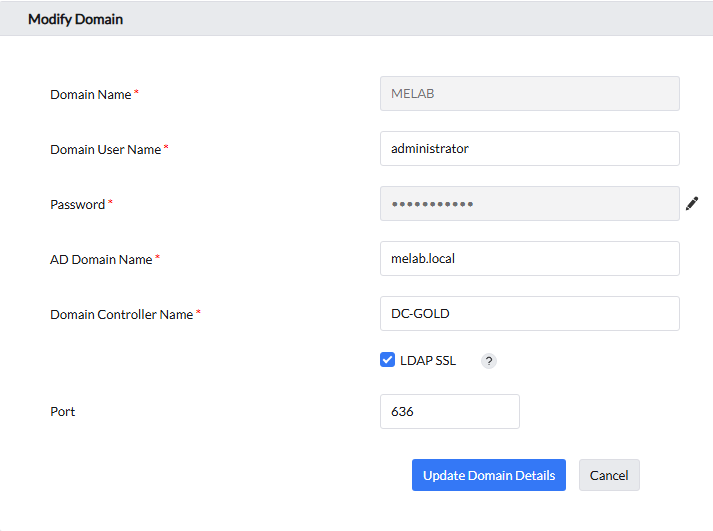Click the Domain User Name label
Viewport: 713px width, 531px height.
click(105, 149)
